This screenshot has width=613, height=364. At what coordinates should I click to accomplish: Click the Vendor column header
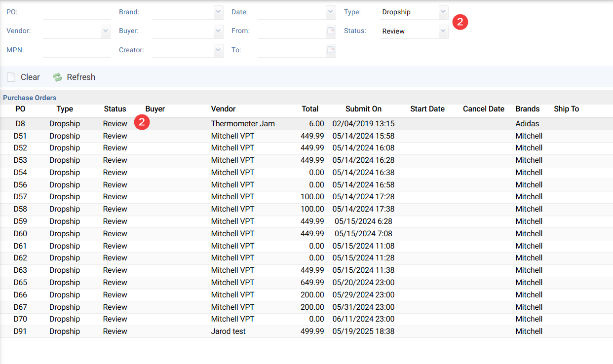tap(223, 109)
